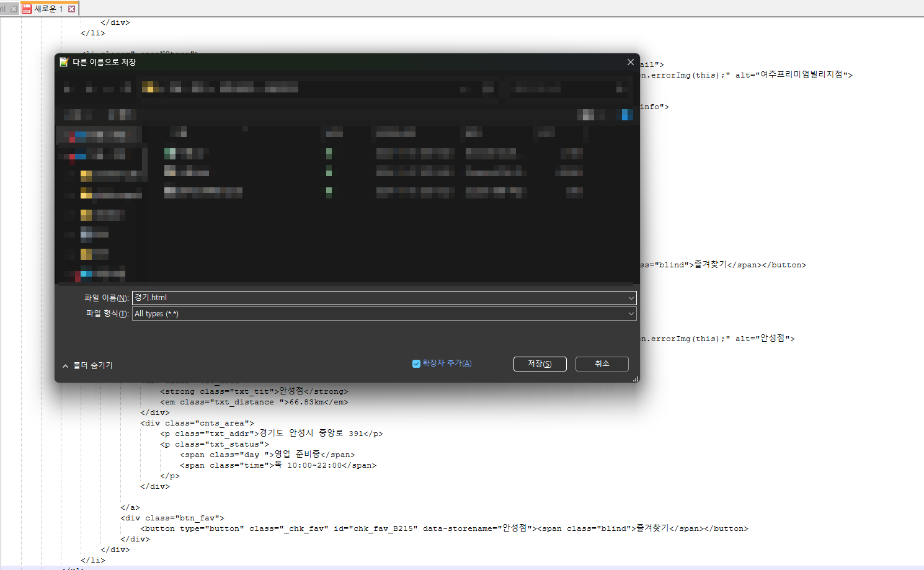Open the file name dropdown arrow

[x=631, y=298]
